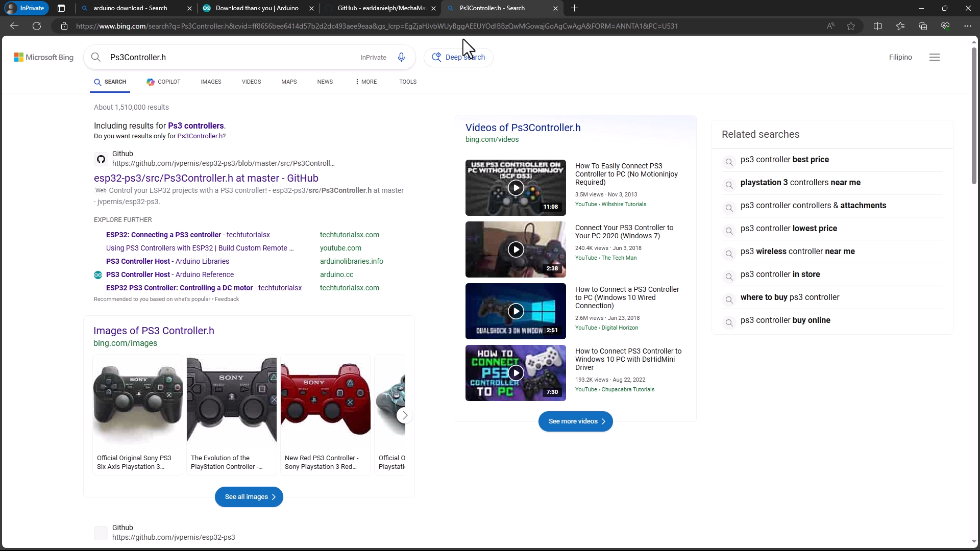The height and width of the screenshot is (551, 980).
Task: Open the Tools filter options
Action: (408, 82)
